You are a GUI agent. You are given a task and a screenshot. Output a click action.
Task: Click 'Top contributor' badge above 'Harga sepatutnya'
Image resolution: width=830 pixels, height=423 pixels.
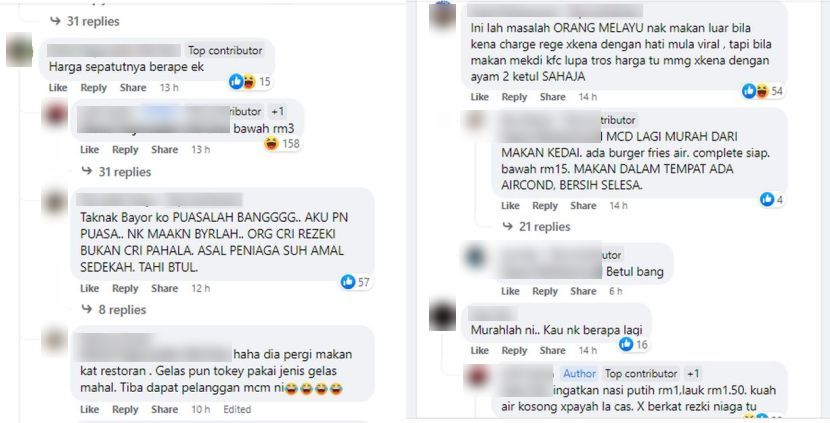(225, 50)
